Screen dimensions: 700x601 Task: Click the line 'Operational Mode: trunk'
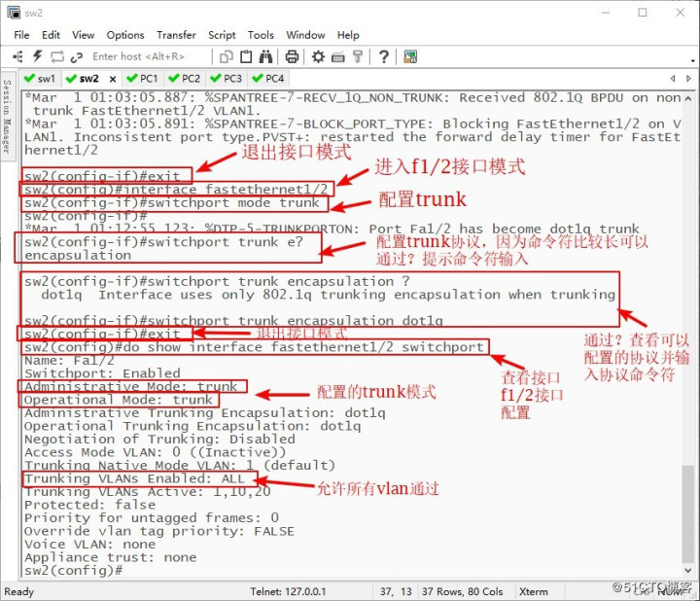pyautogui.click(x=119, y=400)
